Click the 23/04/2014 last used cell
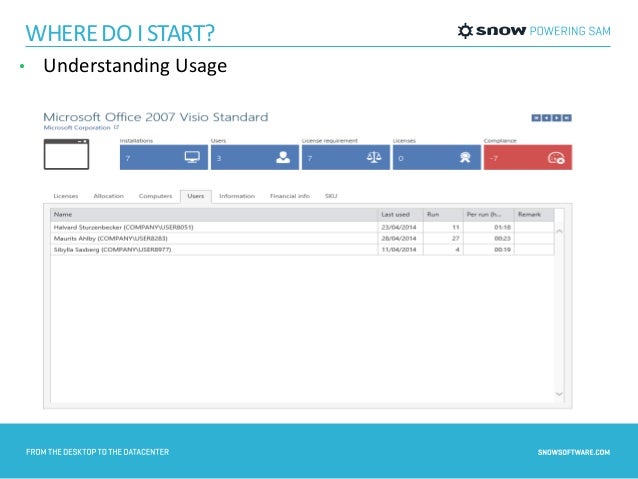The width and height of the screenshot is (638, 479). click(399, 227)
